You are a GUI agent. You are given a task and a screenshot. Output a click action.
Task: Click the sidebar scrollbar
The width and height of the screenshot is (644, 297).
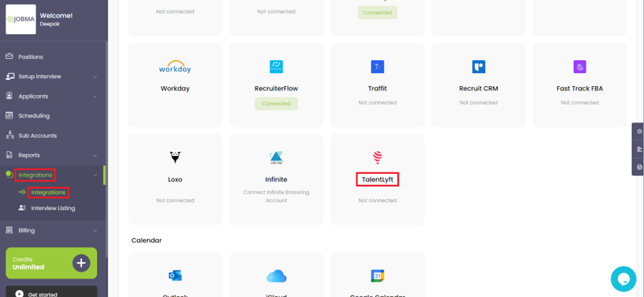click(106, 148)
